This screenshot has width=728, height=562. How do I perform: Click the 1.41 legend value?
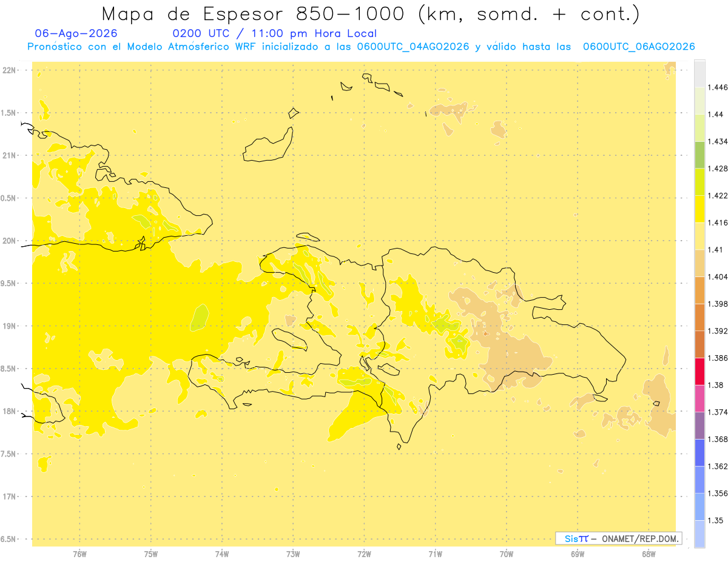pos(716,250)
